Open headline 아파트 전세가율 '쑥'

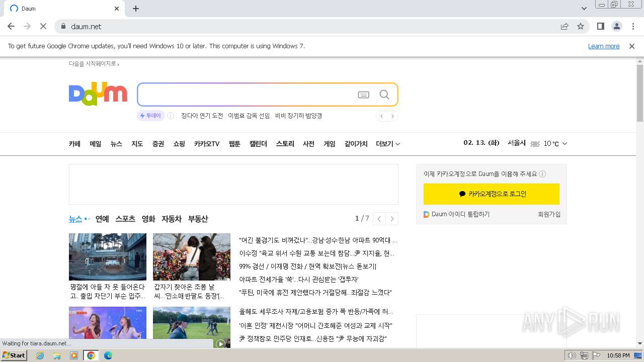point(299,280)
